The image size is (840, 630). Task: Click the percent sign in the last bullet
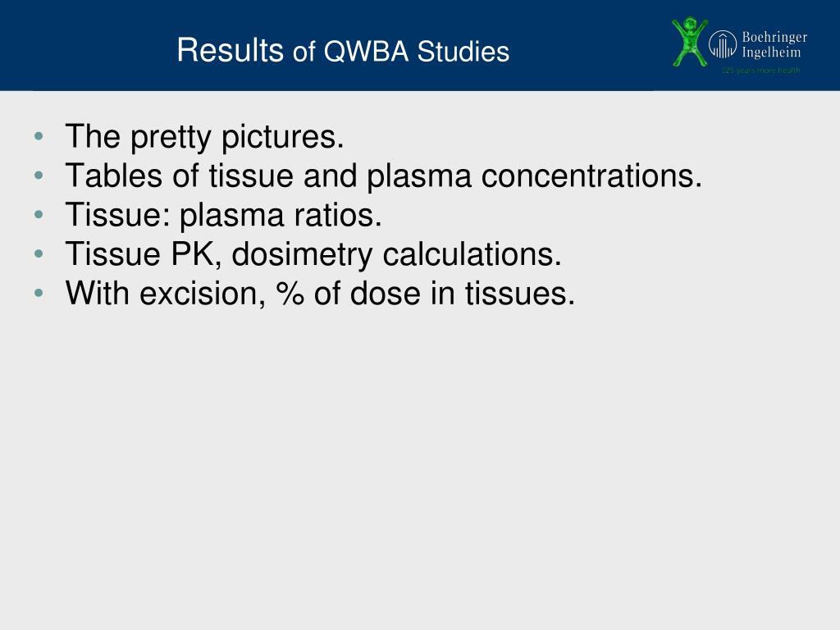pyautogui.click(x=290, y=294)
